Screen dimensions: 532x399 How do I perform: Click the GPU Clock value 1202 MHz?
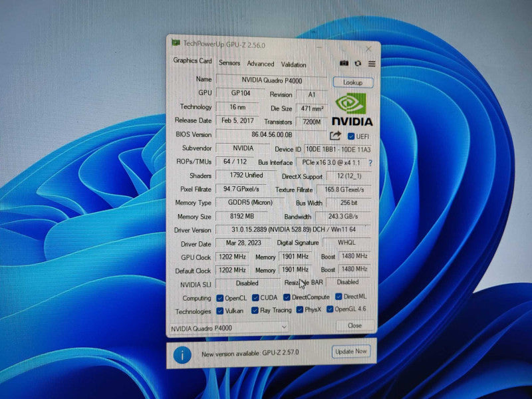232,257
